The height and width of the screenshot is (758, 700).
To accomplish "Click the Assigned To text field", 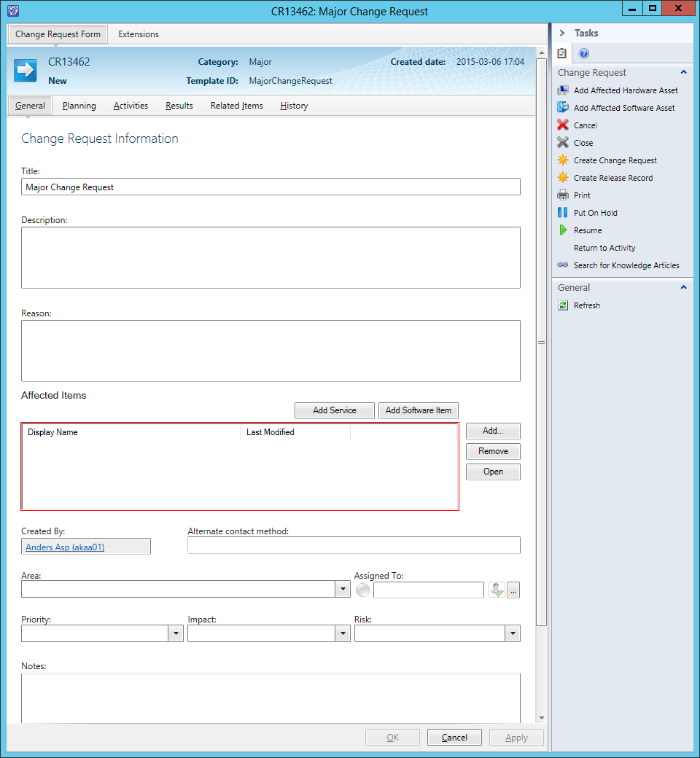I will pyautogui.click(x=429, y=590).
